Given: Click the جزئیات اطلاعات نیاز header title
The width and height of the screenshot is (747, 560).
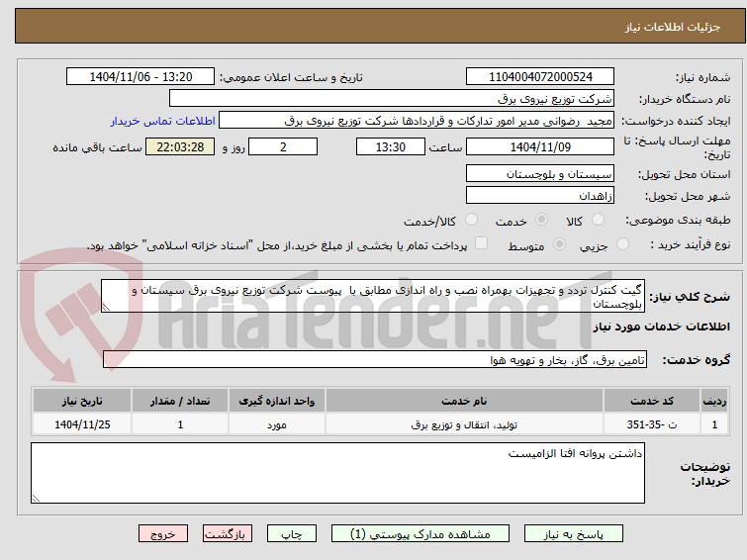Looking at the screenshot, I should pos(673,27).
